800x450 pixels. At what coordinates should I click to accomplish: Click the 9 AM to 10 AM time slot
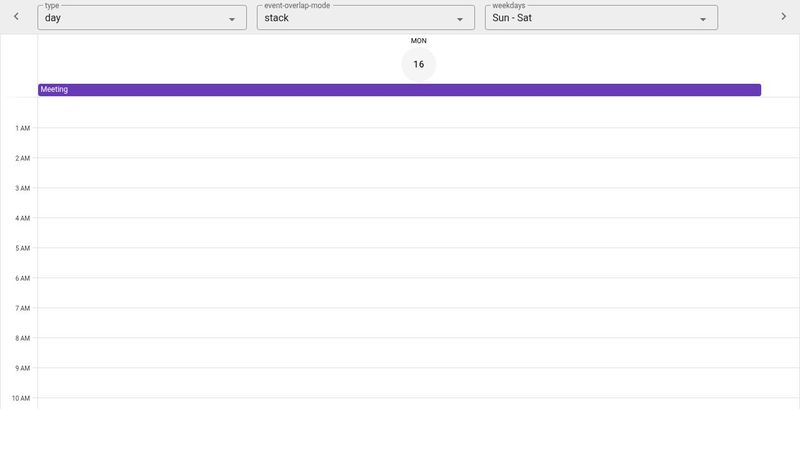[x=418, y=383]
